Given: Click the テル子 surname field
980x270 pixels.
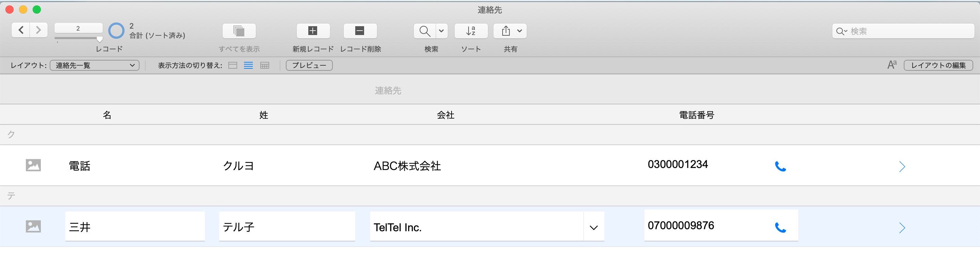Looking at the screenshot, I should point(287,226).
